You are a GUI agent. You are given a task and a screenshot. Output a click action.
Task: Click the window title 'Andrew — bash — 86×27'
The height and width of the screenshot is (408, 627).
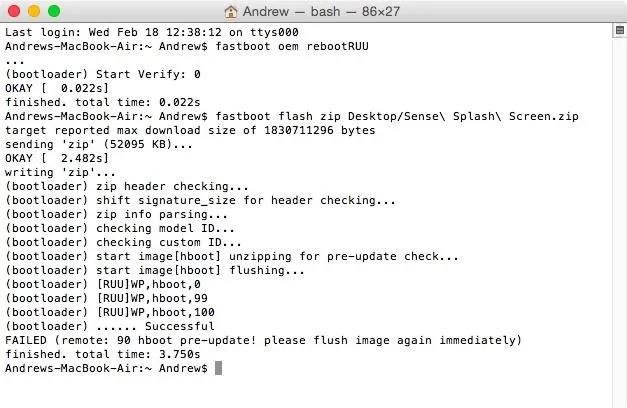click(321, 12)
